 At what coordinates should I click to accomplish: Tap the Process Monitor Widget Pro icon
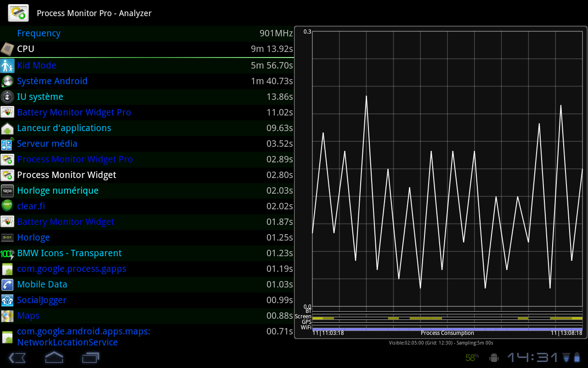tap(7, 159)
